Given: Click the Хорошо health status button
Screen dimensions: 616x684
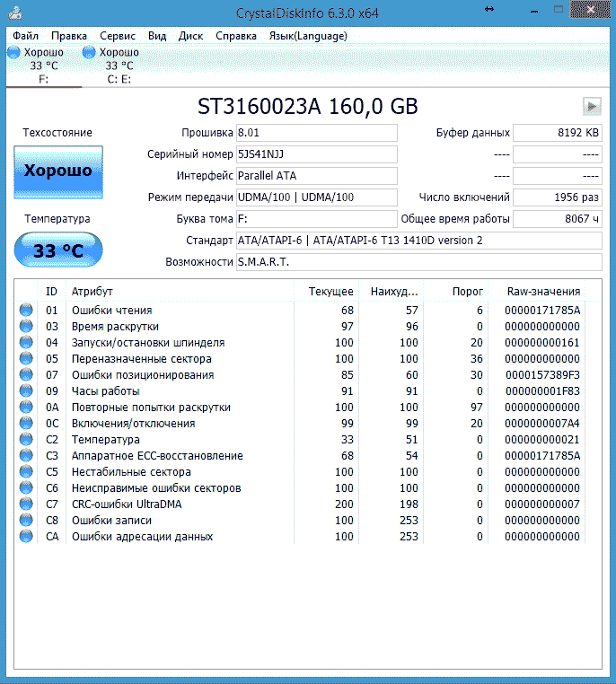Looking at the screenshot, I should tap(58, 172).
